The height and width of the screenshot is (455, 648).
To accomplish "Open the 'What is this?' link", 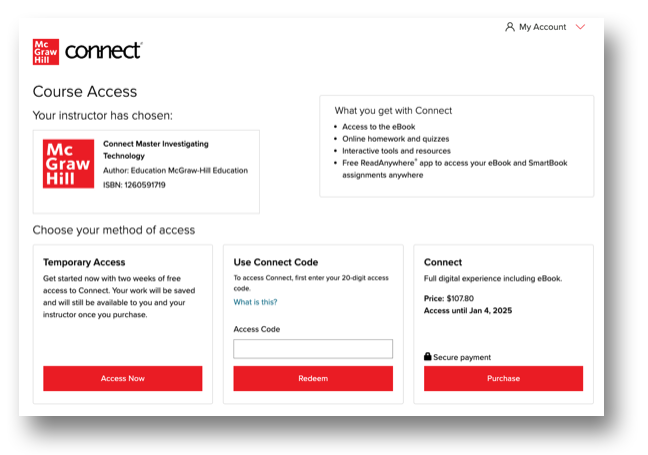I will (x=255, y=302).
